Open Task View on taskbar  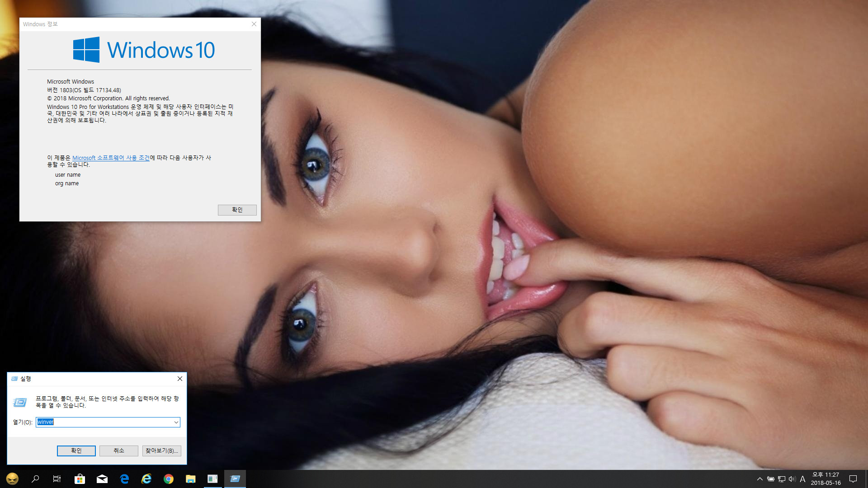point(57,479)
